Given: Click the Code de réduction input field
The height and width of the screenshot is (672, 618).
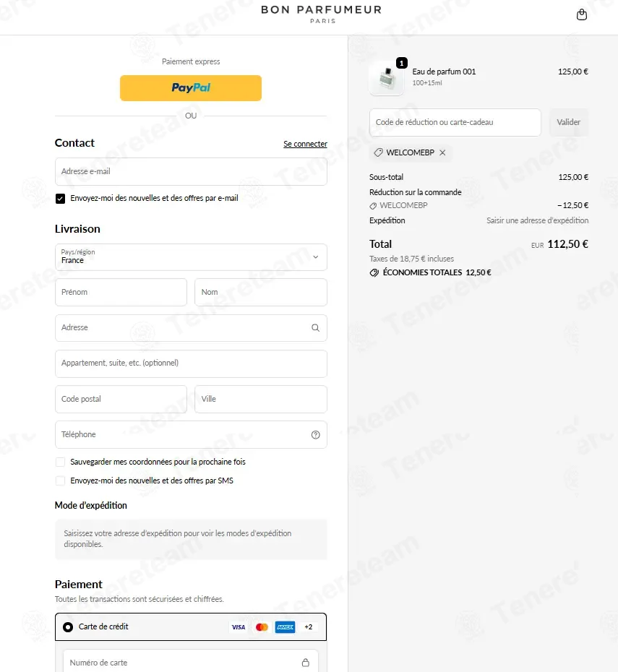Looking at the screenshot, I should click(455, 123).
